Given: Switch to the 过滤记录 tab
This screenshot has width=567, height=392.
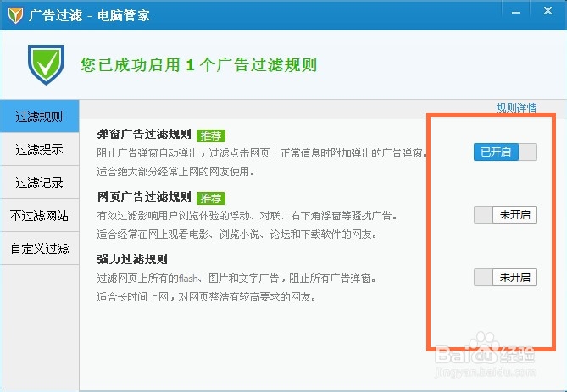Looking at the screenshot, I should coord(40,182).
